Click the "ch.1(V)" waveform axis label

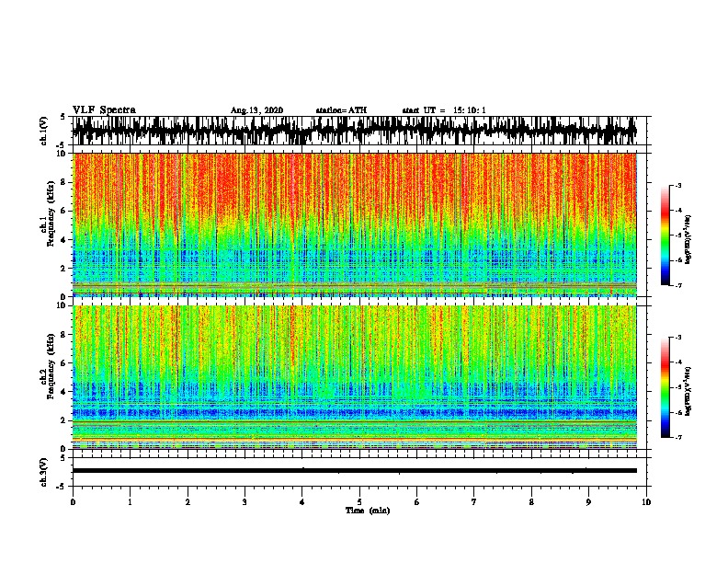pos(44,131)
